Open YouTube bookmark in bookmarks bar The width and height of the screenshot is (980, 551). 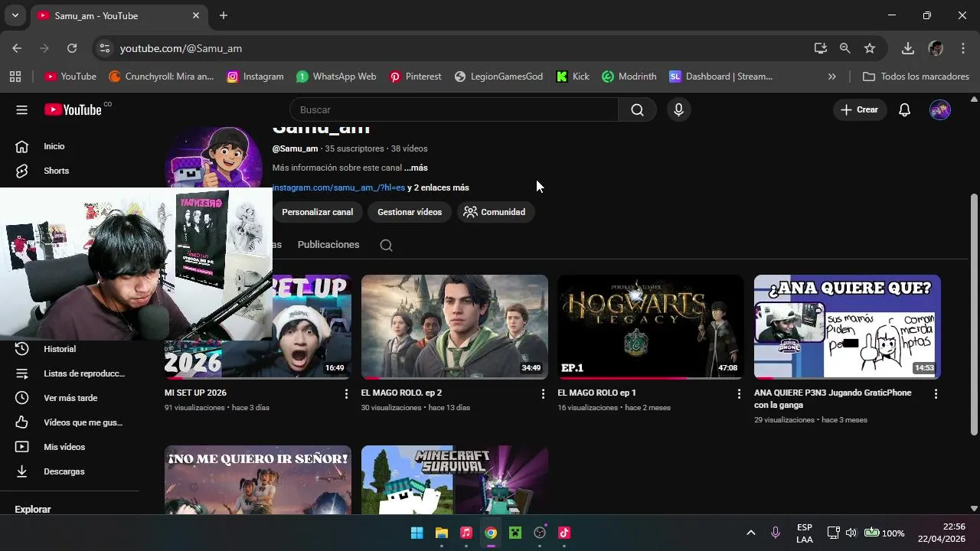coord(70,77)
